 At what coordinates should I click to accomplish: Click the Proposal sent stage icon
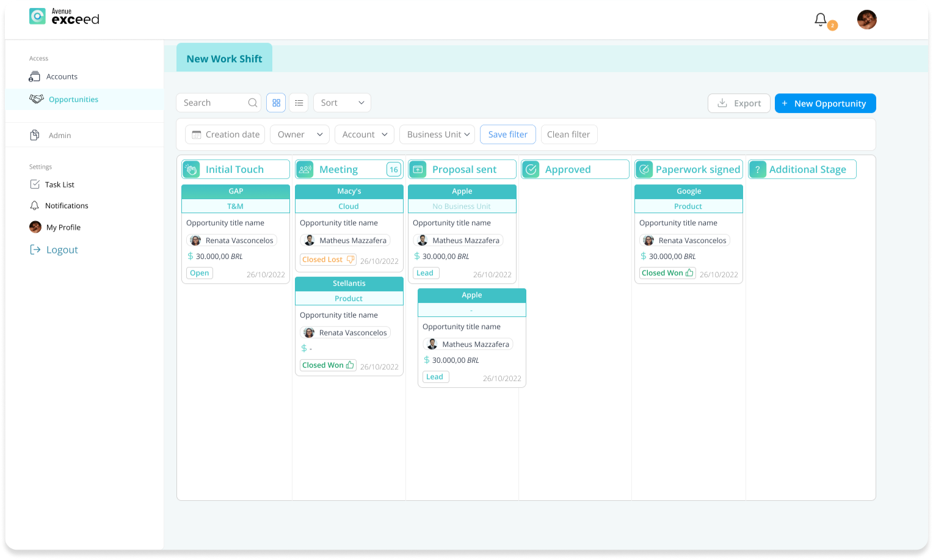[x=418, y=169]
